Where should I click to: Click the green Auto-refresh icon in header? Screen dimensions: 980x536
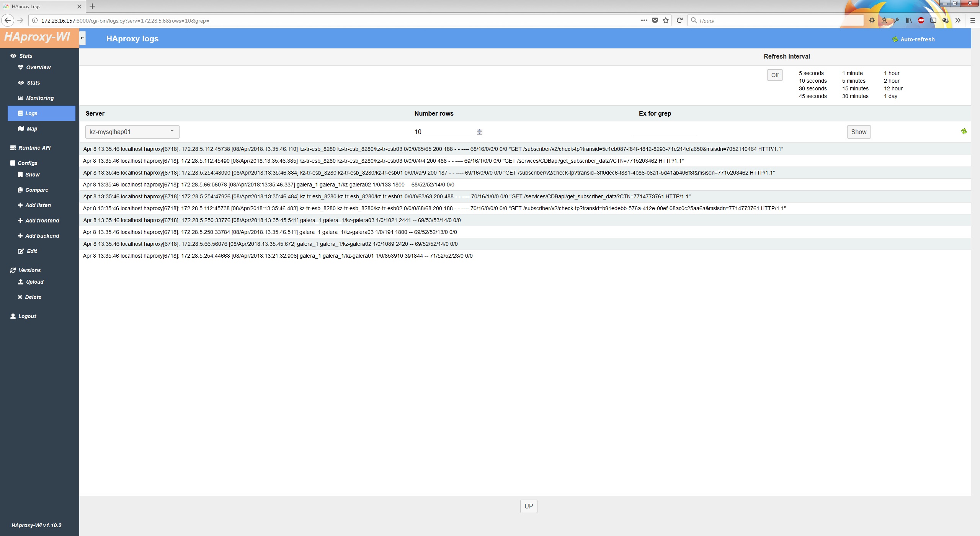point(895,39)
